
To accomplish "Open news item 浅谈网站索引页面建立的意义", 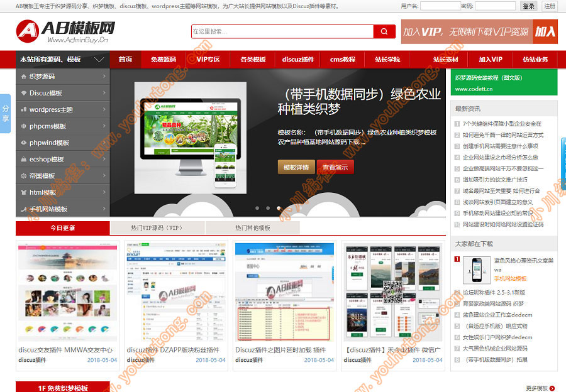I will pos(498,202).
